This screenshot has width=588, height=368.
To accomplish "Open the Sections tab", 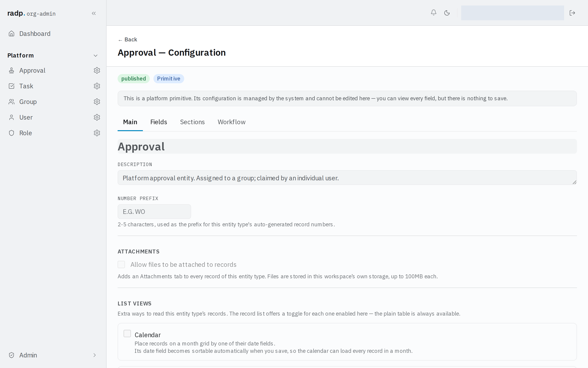I will click(x=192, y=122).
